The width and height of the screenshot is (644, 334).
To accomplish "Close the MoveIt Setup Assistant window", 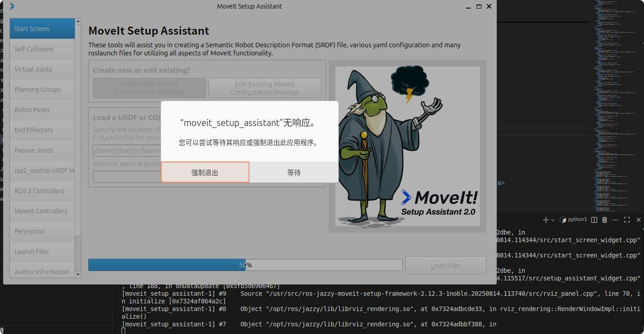I will click(489, 6).
